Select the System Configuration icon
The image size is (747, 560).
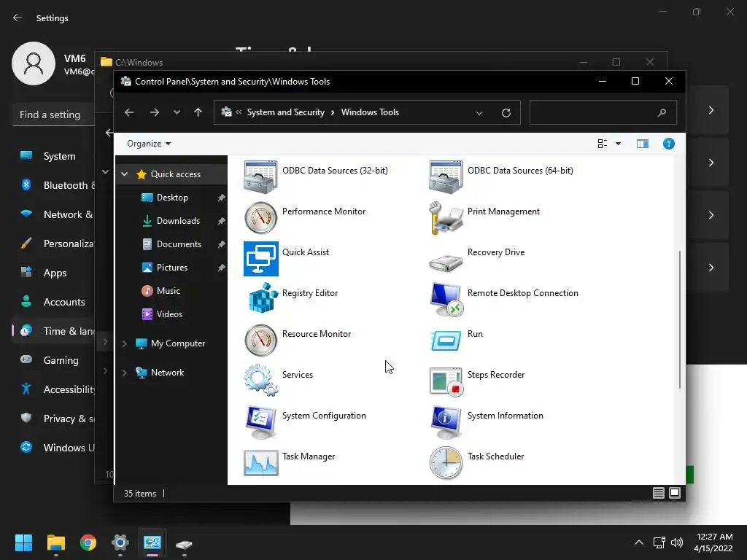point(260,422)
